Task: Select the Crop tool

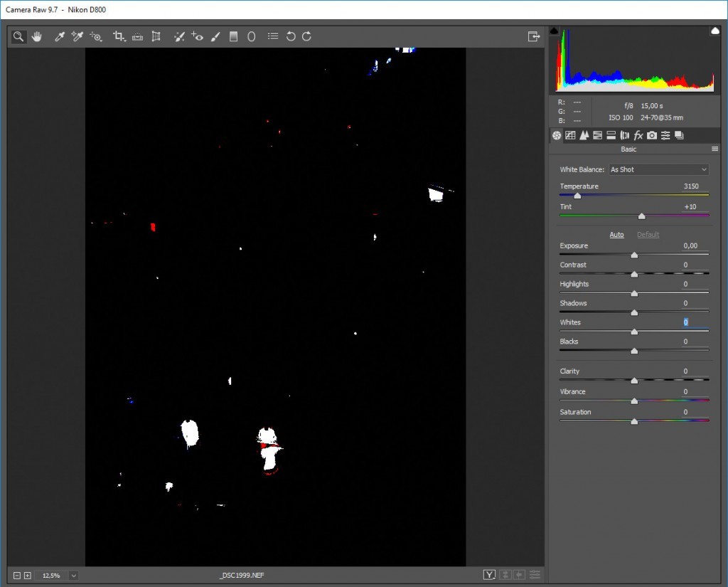Action: (119, 36)
